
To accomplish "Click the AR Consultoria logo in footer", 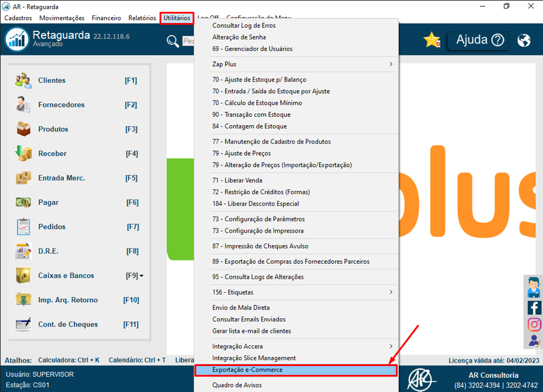I will point(421,380).
